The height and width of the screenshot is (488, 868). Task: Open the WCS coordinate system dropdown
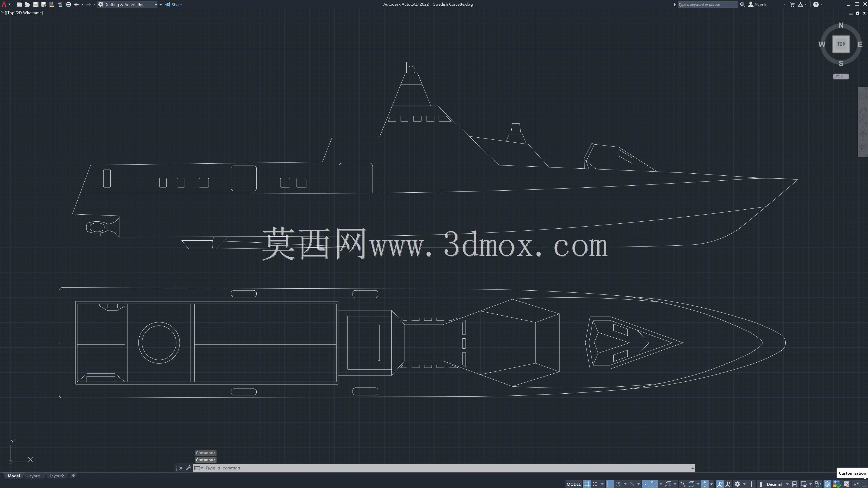[841, 77]
